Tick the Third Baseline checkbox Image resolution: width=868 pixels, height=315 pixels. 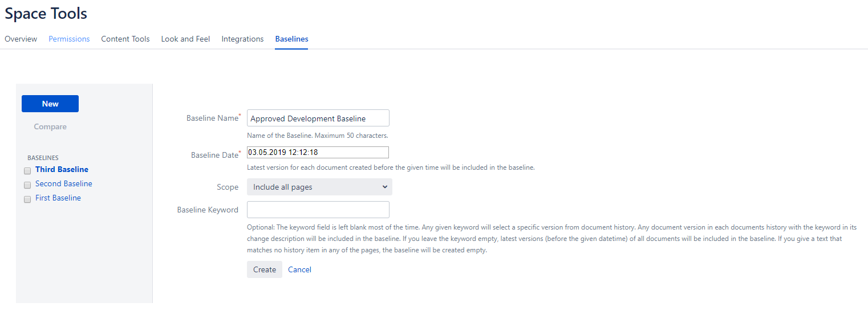point(27,171)
